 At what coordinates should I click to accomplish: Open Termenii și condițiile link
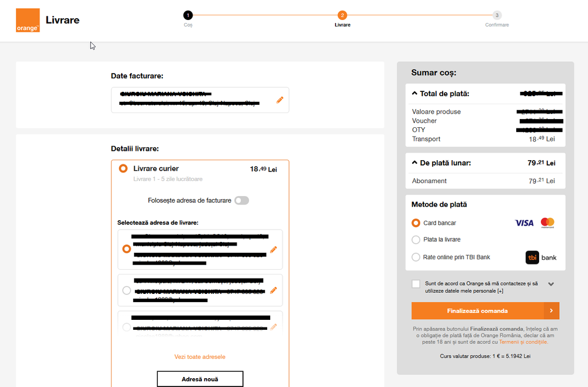(x=523, y=342)
